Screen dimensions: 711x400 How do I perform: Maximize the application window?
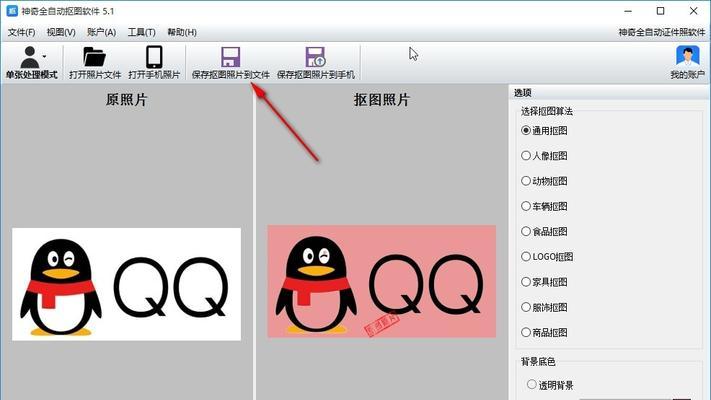tap(661, 11)
